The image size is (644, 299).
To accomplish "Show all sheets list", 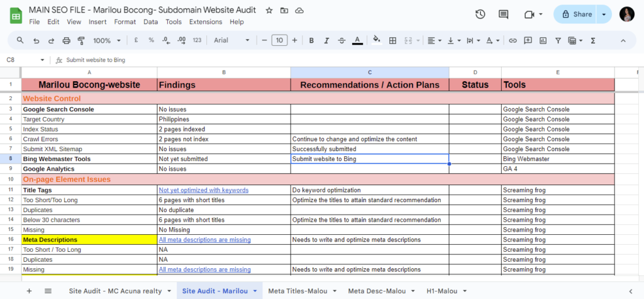I will pos(48,291).
